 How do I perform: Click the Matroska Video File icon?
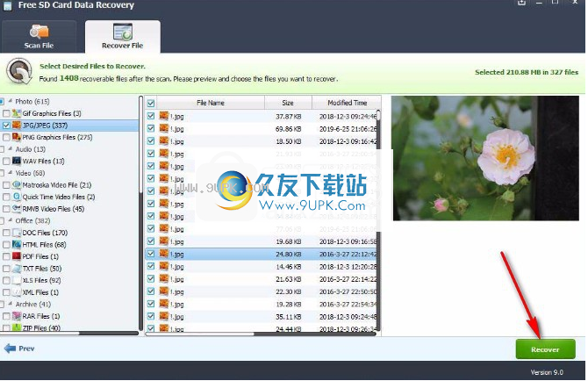(17, 185)
